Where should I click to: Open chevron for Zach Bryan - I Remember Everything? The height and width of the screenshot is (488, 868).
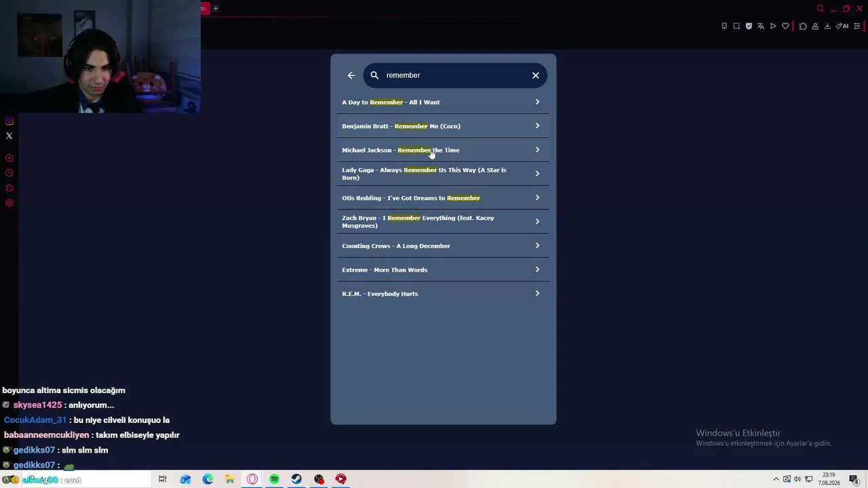pyautogui.click(x=537, y=222)
